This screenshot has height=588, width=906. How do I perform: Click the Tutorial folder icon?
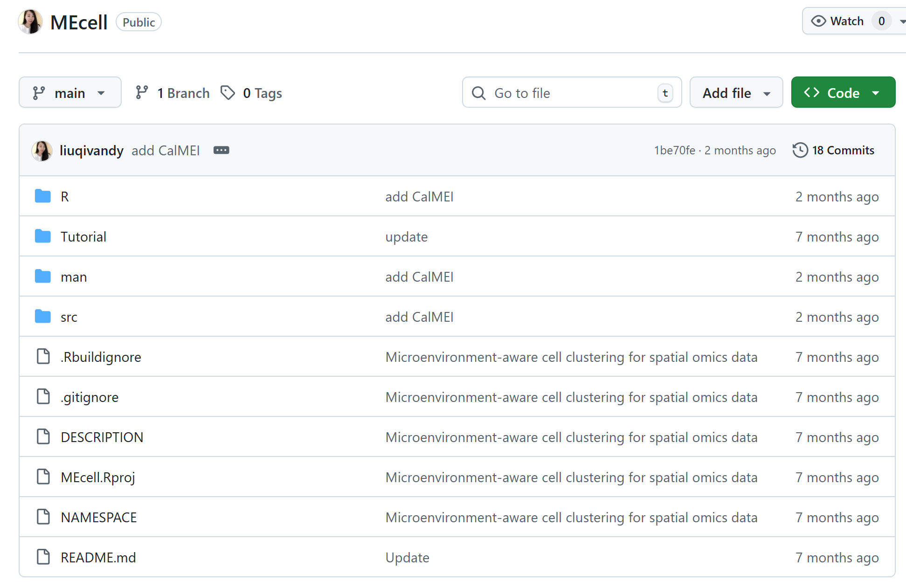[43, 236]
